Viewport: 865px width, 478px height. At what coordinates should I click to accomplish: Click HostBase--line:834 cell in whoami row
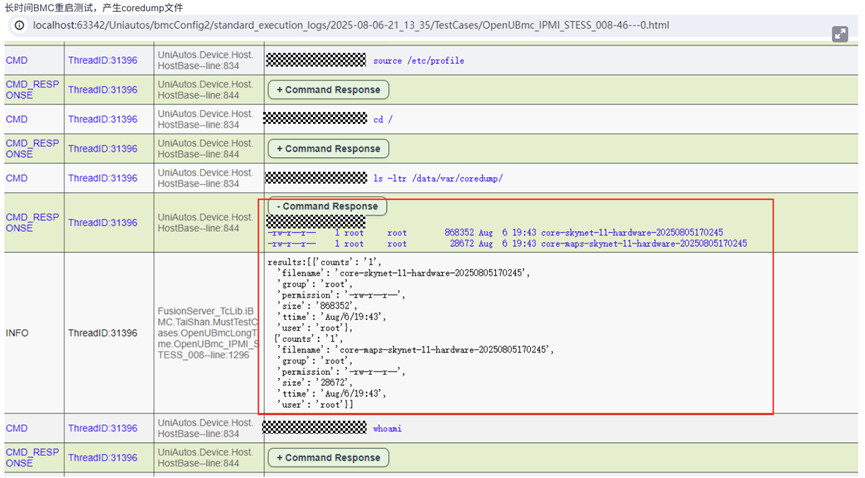205,428
